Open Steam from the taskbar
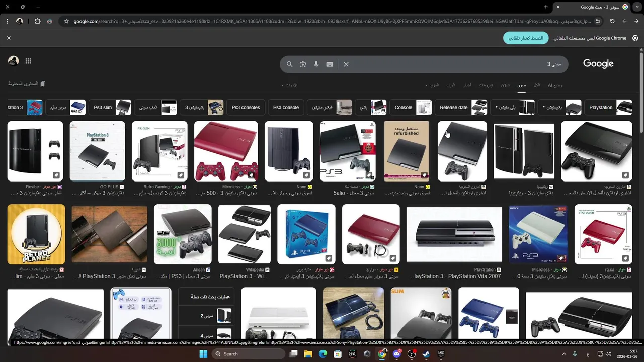 point(426,354)
